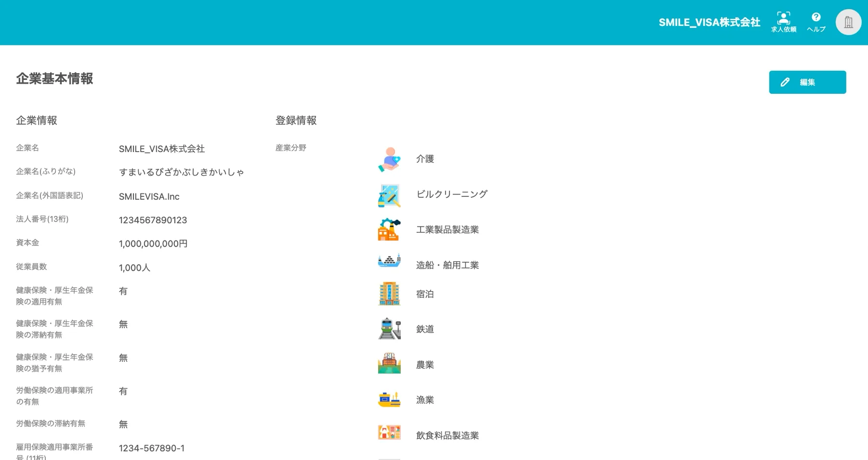868x460 pixels.
Task: Click the 工業製品製造業 factory icon
Action: pos(389,230)
